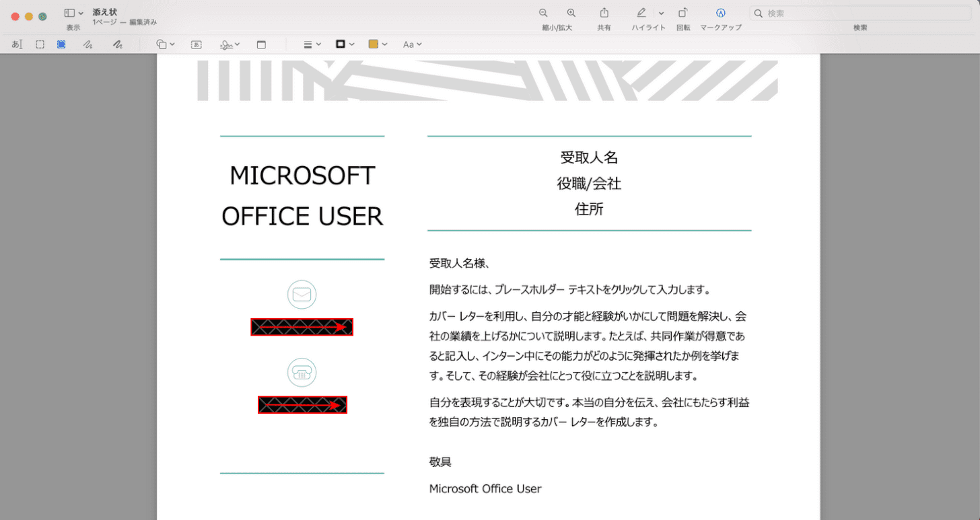
Task: Click the 添え状 document title
Action: [105, 12]
